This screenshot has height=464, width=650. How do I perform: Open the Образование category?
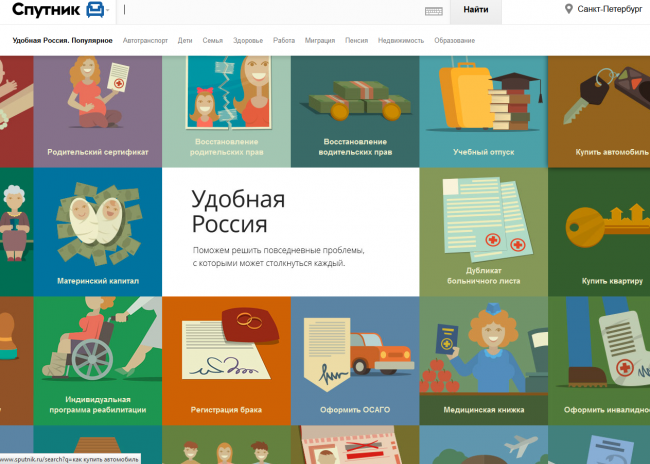click(454, 41)
